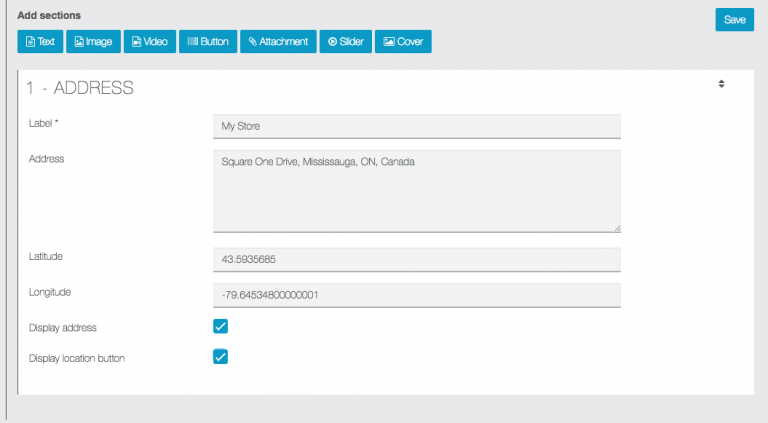Select the Latitude input field

pyautogui.click(x=416, y=260)
